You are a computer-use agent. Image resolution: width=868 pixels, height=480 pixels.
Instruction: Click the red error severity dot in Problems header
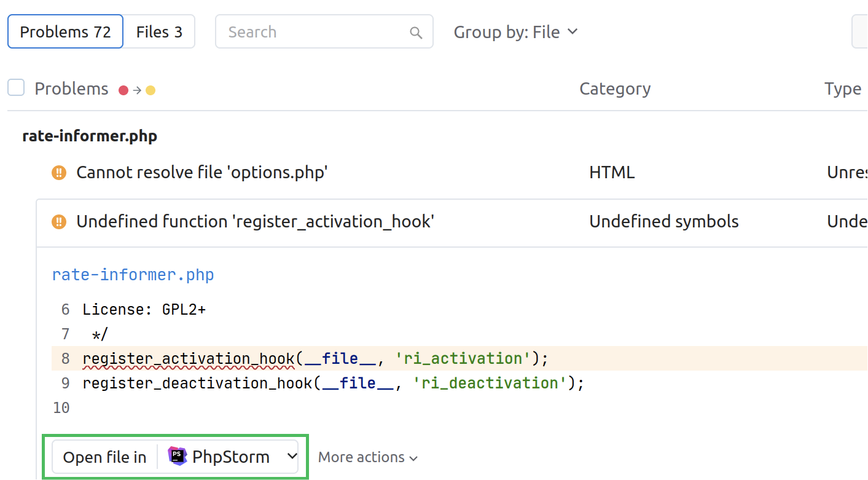125,89
